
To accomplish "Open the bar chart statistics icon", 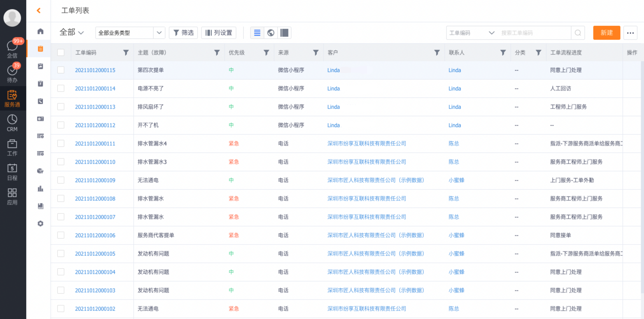I will pos(40,189).
